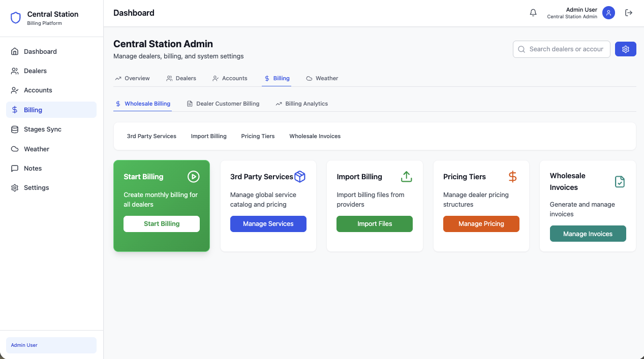Click the Admin User avatar icon

pyautogui.click(x=608, y=13)
